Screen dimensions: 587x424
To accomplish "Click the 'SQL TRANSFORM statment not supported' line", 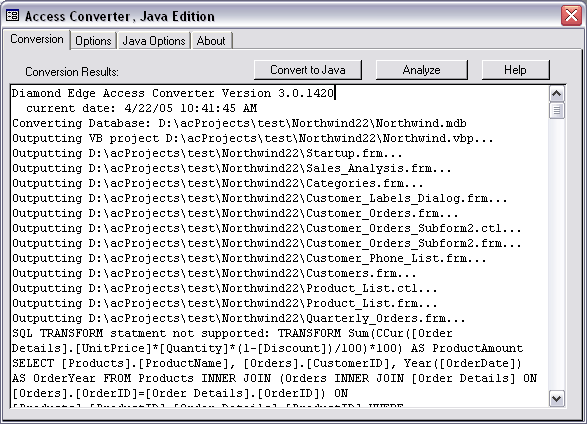I will (x=232, y=333).
